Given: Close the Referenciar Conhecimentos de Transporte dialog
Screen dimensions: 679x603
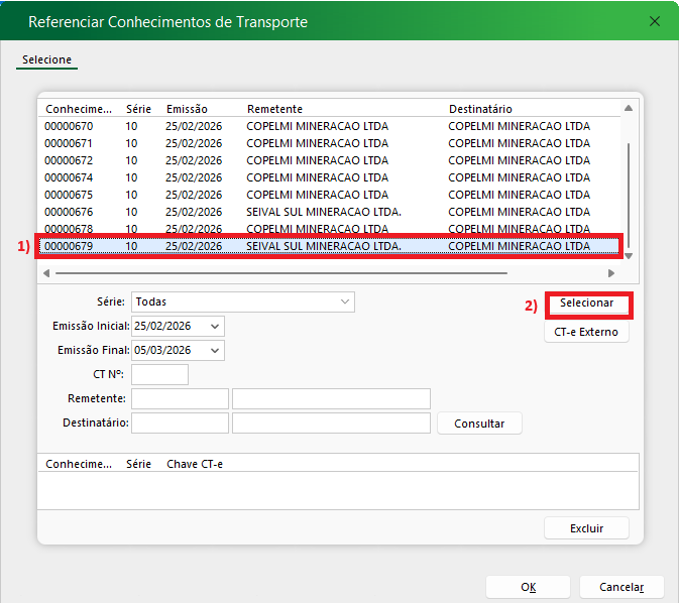Looking at the screenshot, I should tap(654, 21).
